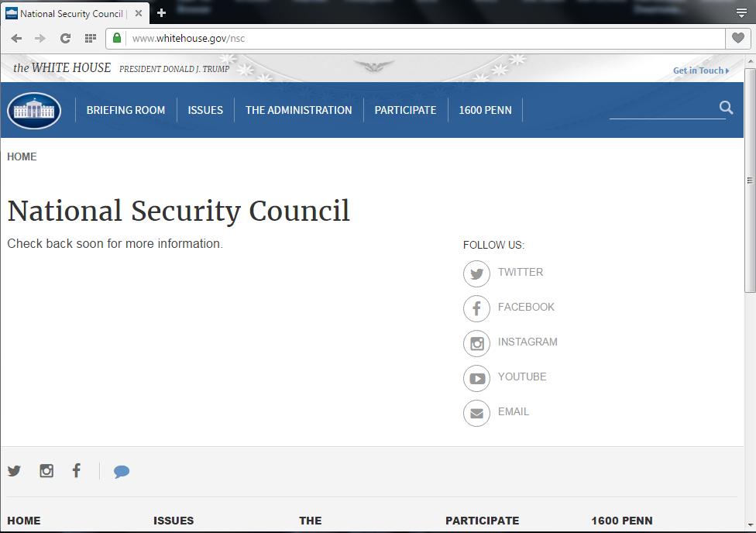Click the Twitter circle icon under Follow Us
This screenshot has height=533, width=756.
point(476,273)
